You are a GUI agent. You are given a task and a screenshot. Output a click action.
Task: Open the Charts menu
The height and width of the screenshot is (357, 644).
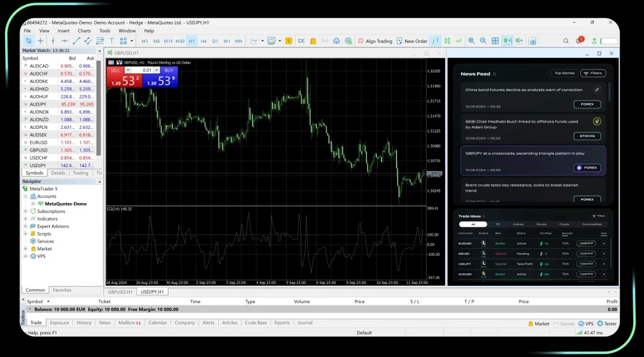click(x=84, y=30)
